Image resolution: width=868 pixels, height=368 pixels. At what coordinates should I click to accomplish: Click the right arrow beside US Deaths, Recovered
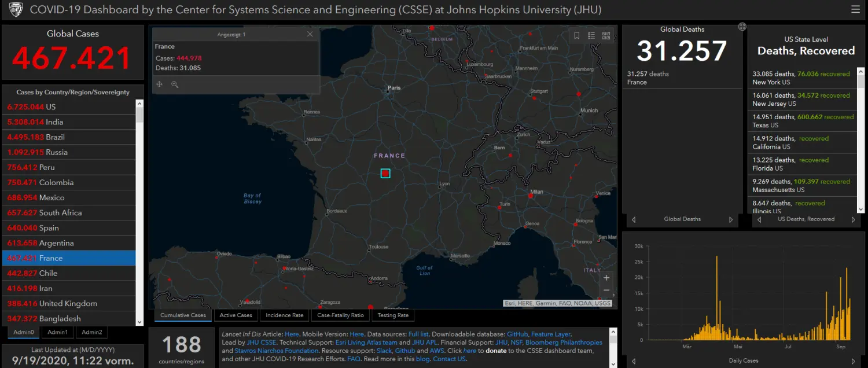(853, 220)
